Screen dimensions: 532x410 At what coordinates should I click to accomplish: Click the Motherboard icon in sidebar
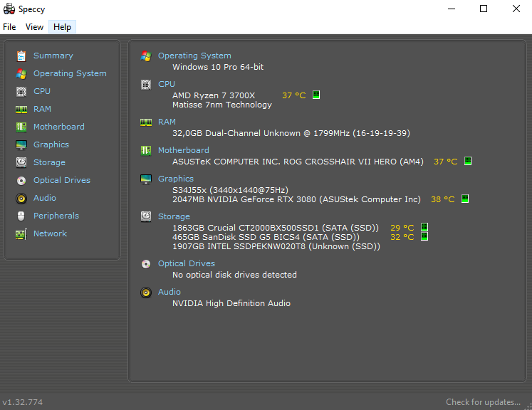pos(21,127)
